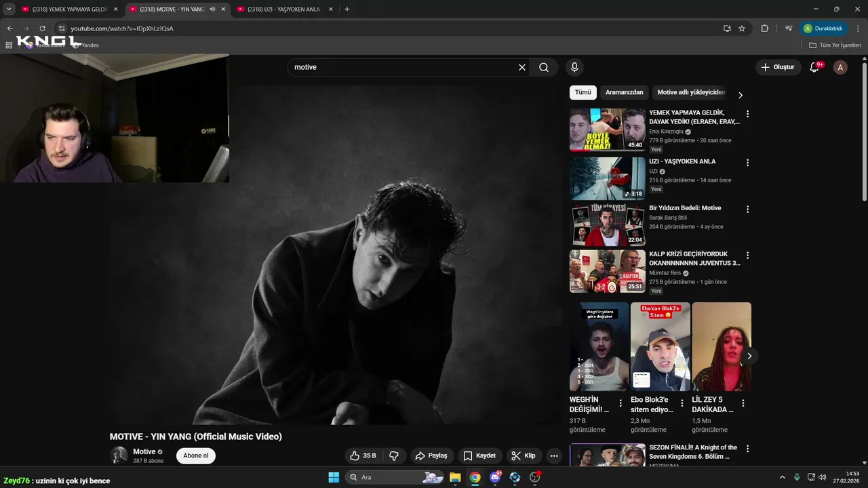Click the search magnifier button
Screen dimensions: 868x488
pos(544,67)
